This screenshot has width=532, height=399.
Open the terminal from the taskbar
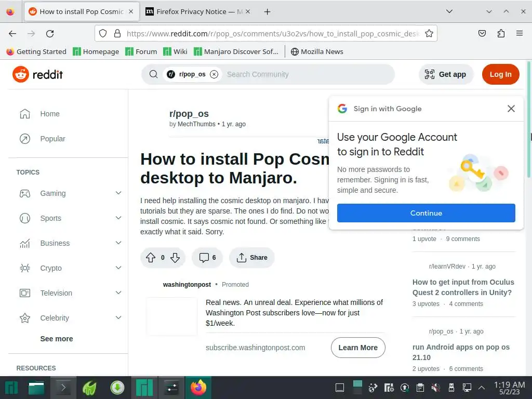[63, 388]
